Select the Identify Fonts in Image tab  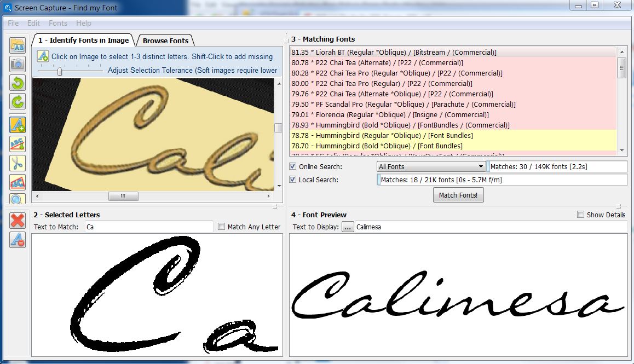point(83,40)
